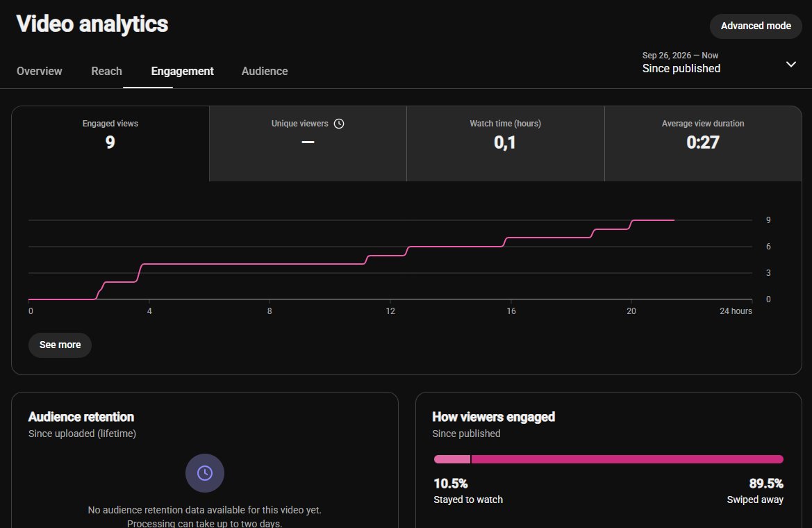Viewport: 812px width, 528px height.
Task: Click the No audience retention data message
Action: (204, 517)
